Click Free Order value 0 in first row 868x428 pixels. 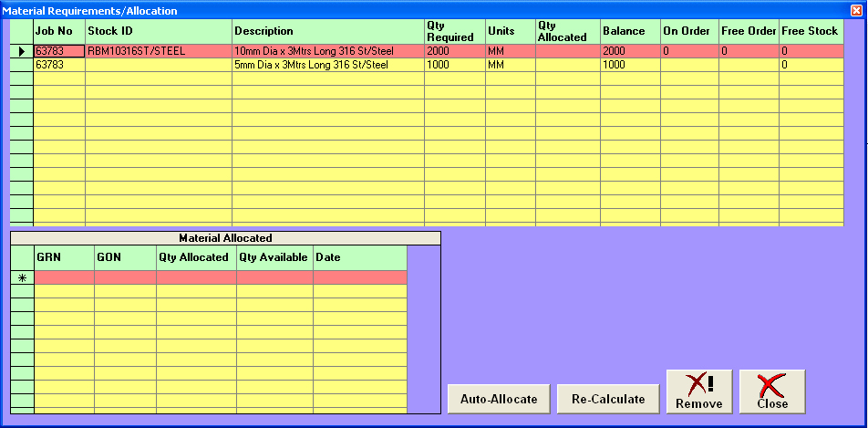tap(749, 51)
